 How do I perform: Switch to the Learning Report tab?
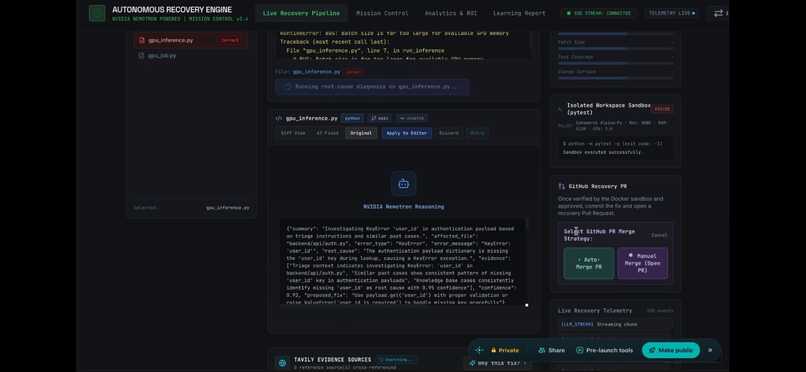click(519, 13)
